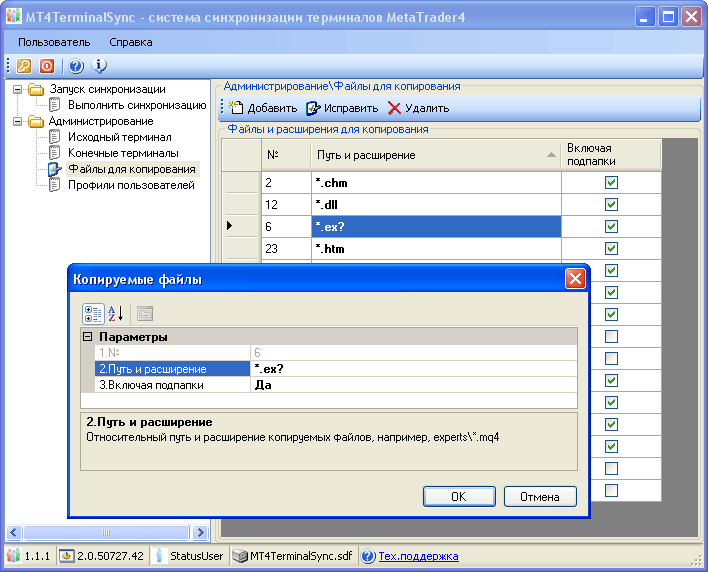
Task: Select Конечные терминалы in tree
Action: pyautogui.click(x=123, y=153)
